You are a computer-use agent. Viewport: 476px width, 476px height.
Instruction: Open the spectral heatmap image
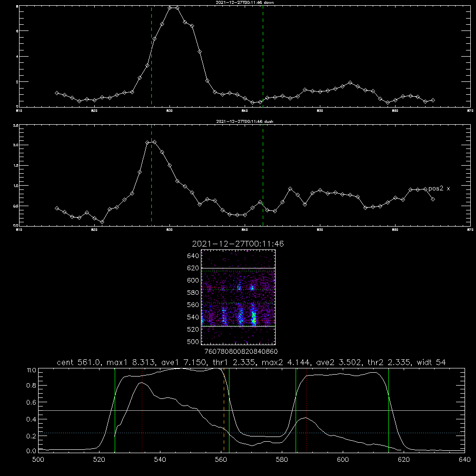(x=238, y=297)
